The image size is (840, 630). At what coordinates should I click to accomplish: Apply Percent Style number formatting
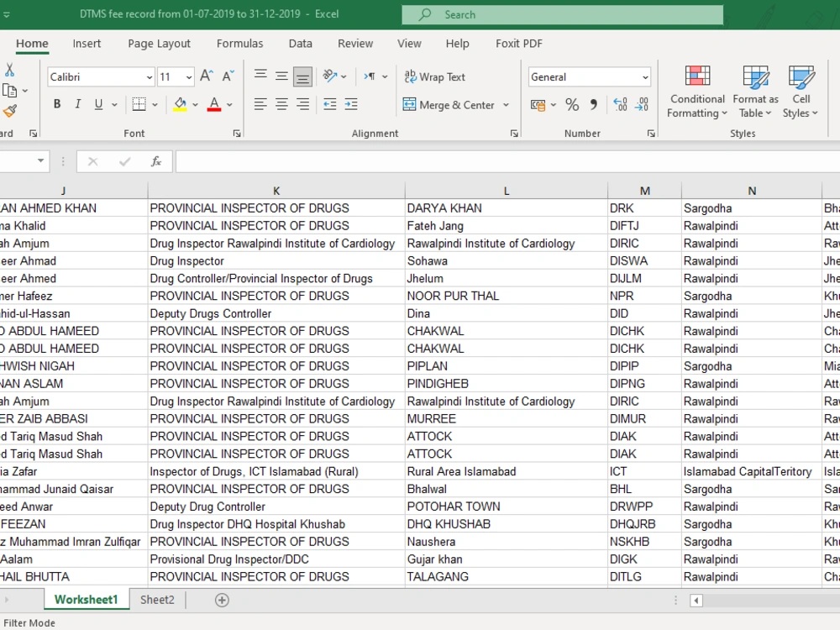pos(572,105)
